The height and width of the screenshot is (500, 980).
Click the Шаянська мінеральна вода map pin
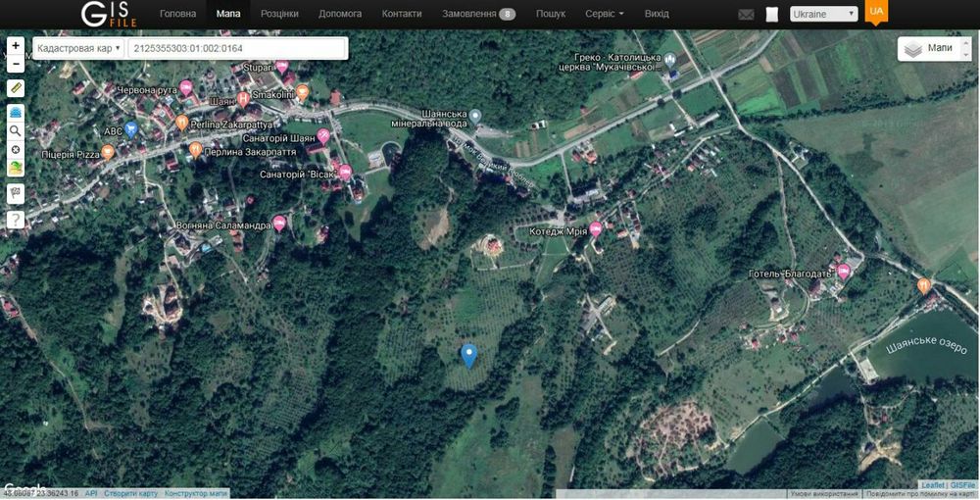475,116
